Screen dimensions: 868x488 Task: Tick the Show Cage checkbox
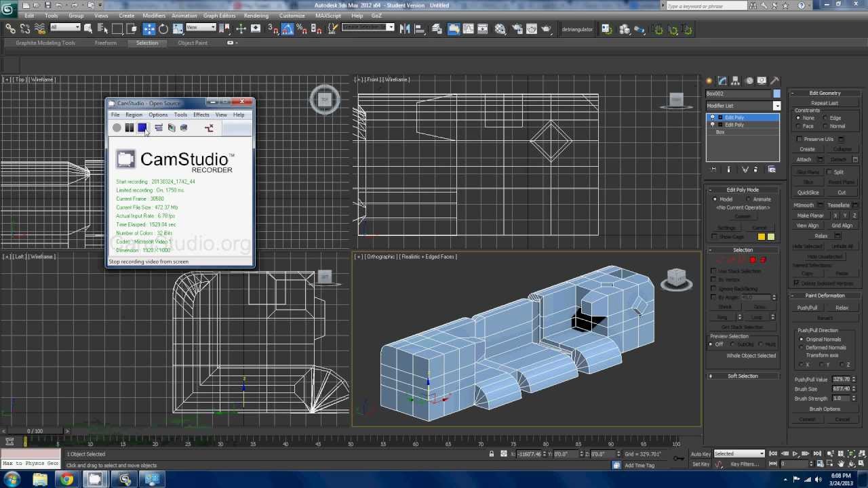tap(714, 237)
